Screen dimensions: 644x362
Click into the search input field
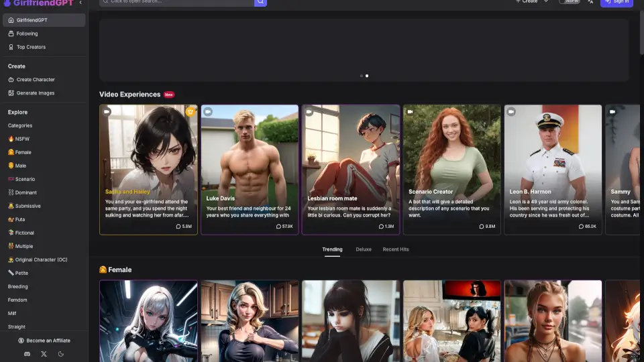(176, 3)
